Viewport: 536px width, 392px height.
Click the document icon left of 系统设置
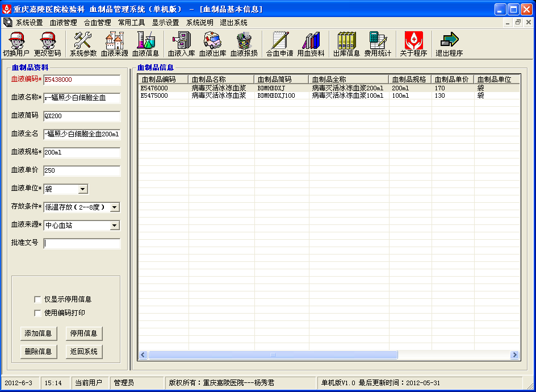coord(7,23)
